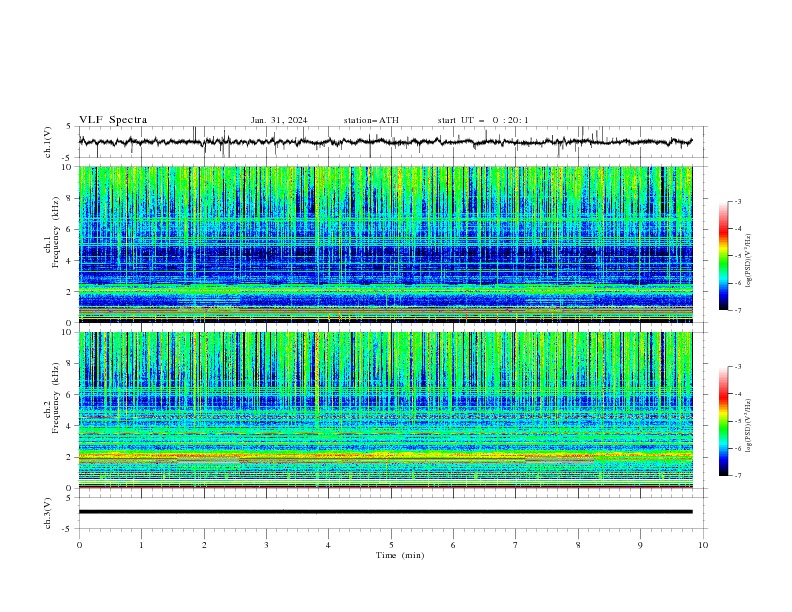This screenshot has height=612, width=792.
Task: Click the start UT time label
Action: (x=483, y=120)
